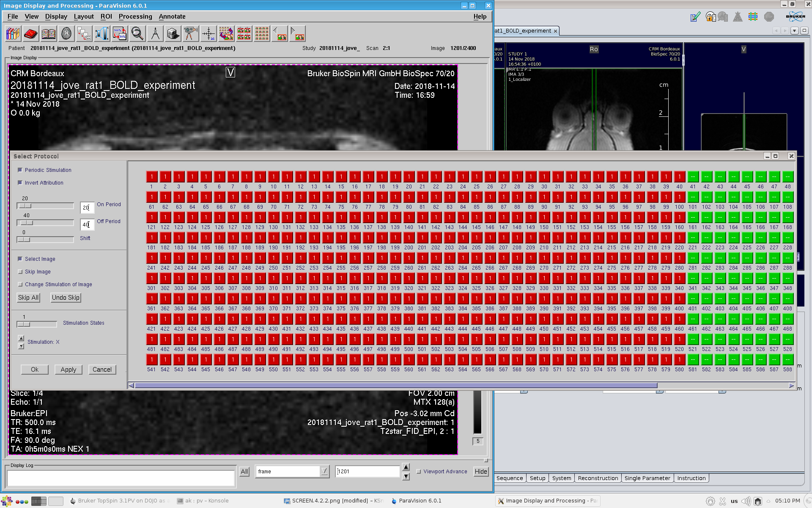Click the movie camera tool icon
The image size is (812, 508).
[x=190, y=33]
